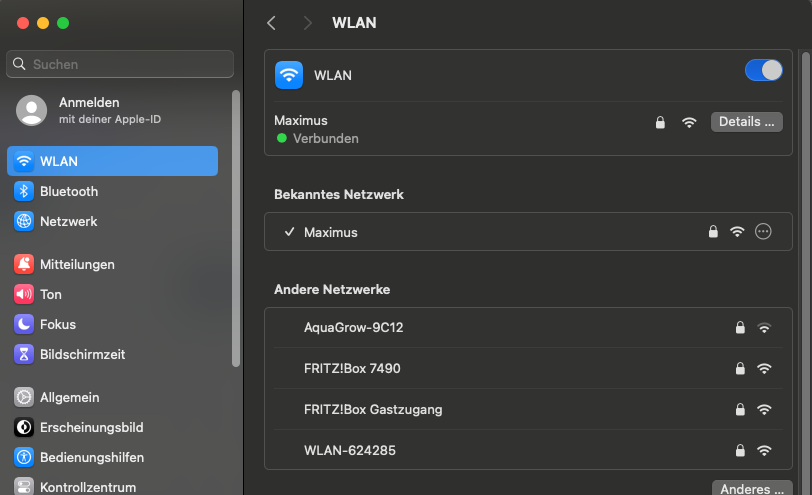
Task: Open Allgemein settings in sidebar
Action: pos(69,397)
